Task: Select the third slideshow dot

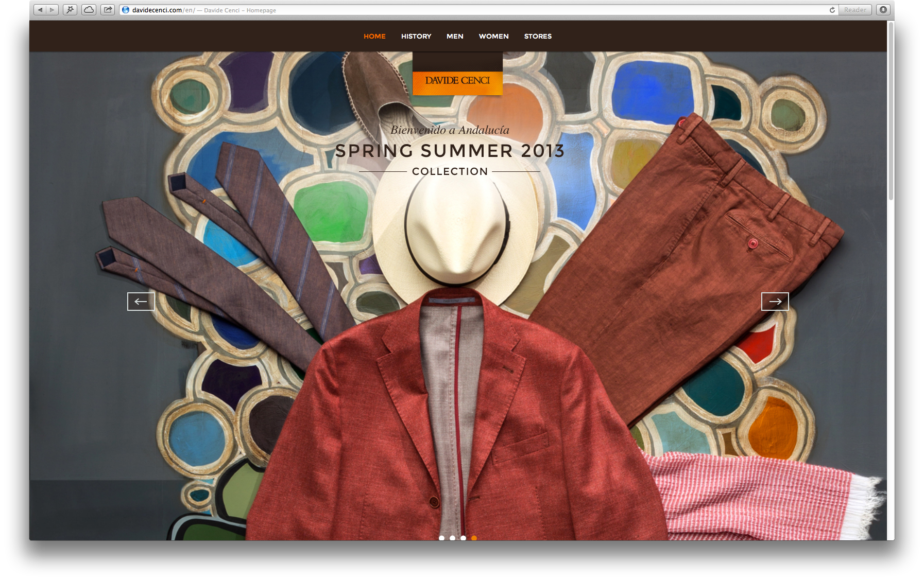Action: click(x=463, y=538)
